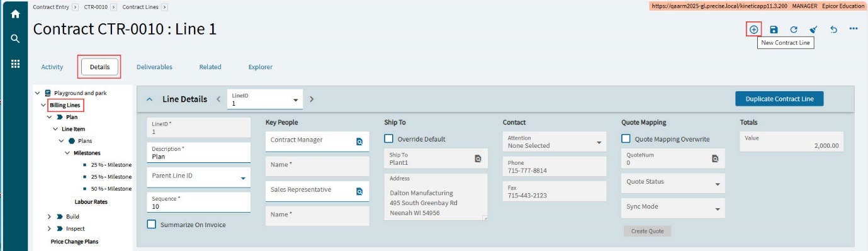Viewport: 868px width, 251px height.
Task: Open the Quote Status dropdown
Action: coord(718,184)
